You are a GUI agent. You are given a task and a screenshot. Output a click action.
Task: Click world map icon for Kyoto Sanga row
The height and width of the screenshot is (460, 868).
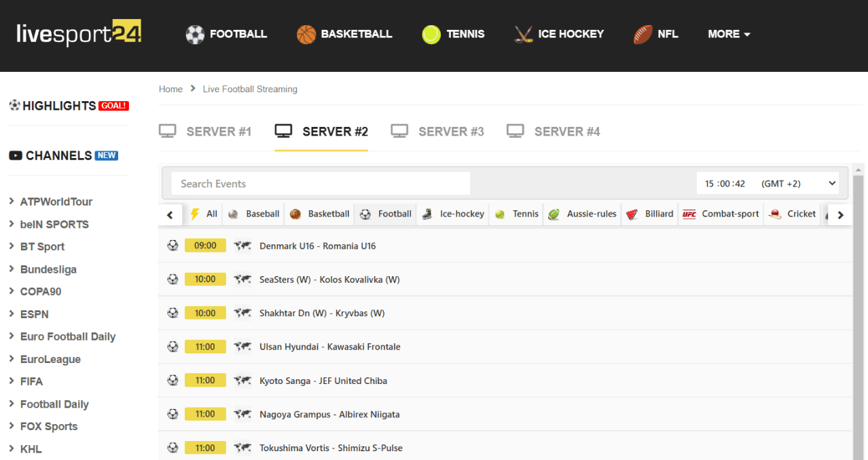[242, 381]
